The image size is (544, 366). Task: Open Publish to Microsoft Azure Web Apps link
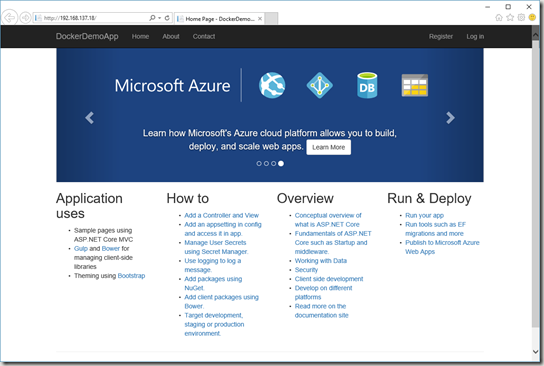coord(442,247)
